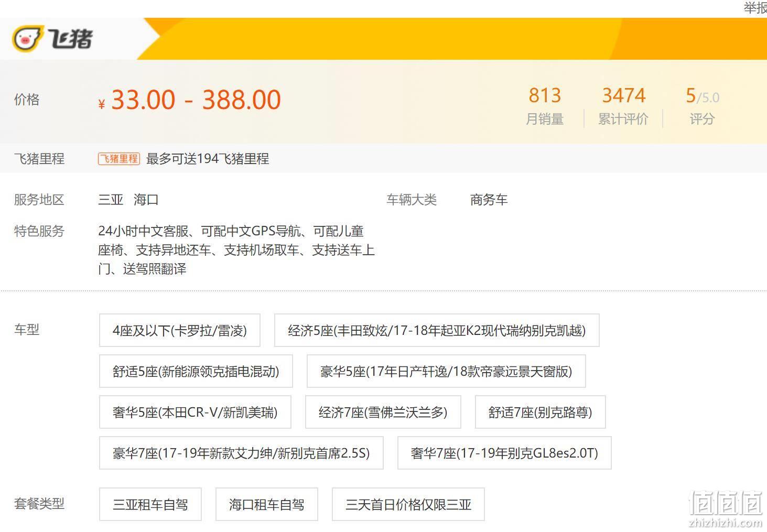Select 4座及以下(卡罗拉/雷凌) car type
Image resolution: width=767 pixels, height=532 pixels.
pyautogui.click(x=180, y=330)
